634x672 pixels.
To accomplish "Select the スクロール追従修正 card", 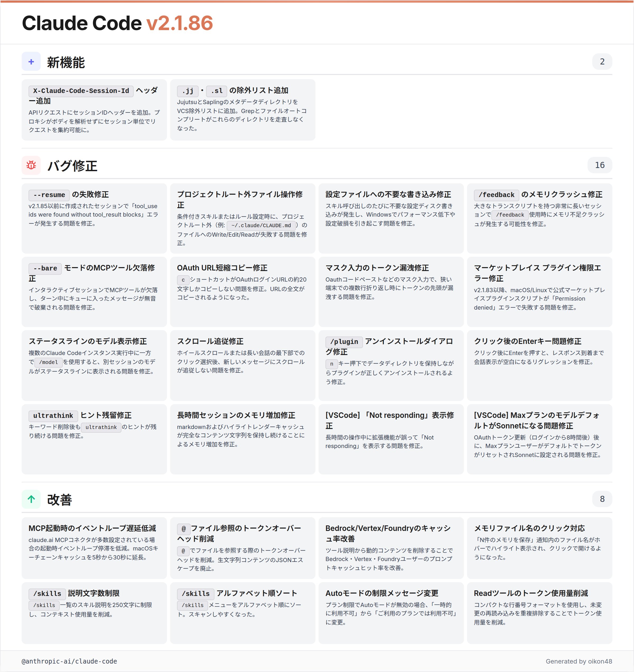I will point(243,365).
